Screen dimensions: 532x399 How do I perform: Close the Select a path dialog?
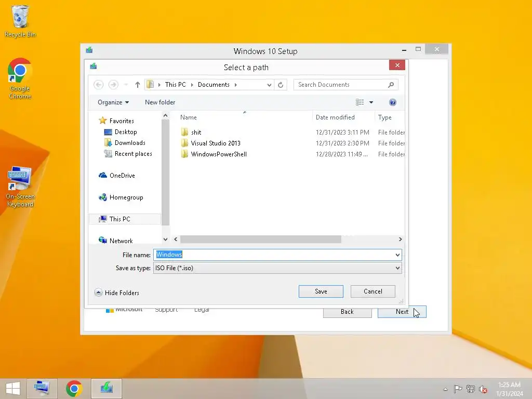tap(397, 65)
